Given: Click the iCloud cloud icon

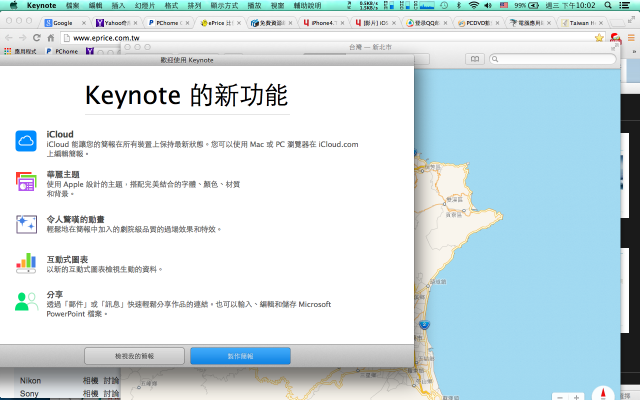Looking at the screenshot, I should (26, 141).
